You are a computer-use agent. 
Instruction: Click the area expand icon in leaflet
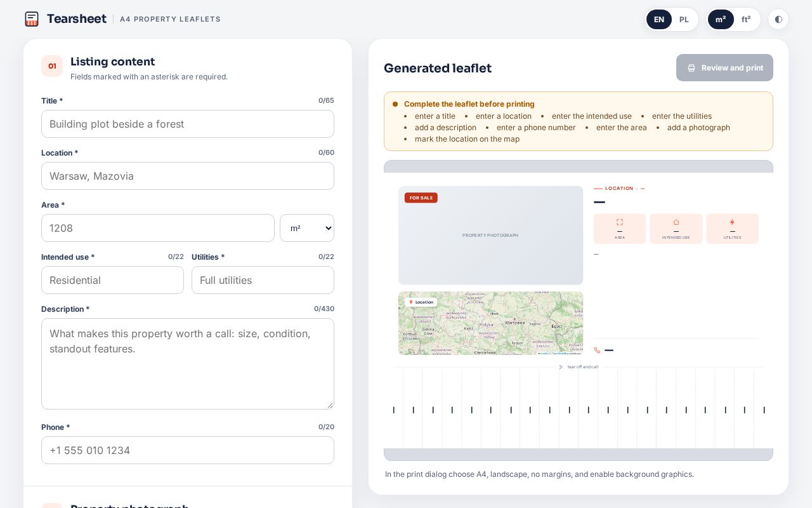point(620,222)
